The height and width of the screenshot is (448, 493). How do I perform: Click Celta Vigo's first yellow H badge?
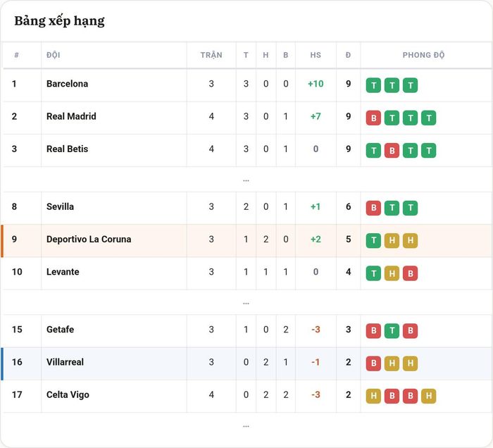(373, 396)
